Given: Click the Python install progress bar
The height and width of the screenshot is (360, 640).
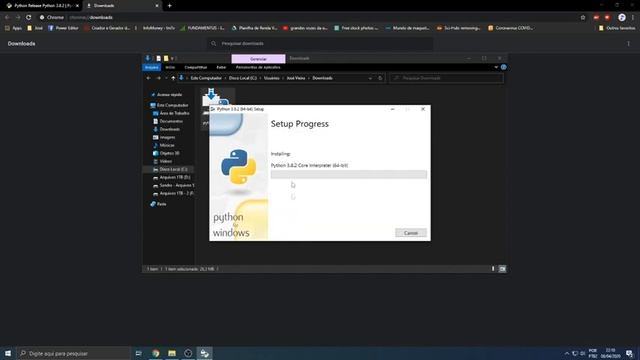Looking at the screenshot, I should [349, 175].
